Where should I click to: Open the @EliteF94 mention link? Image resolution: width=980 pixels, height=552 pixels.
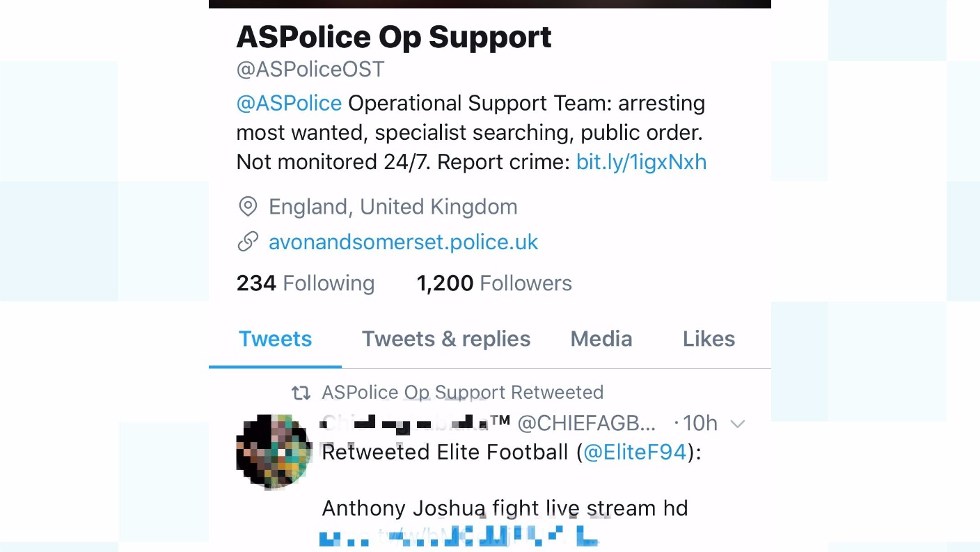pyautogui.click(x=635, y=452)
